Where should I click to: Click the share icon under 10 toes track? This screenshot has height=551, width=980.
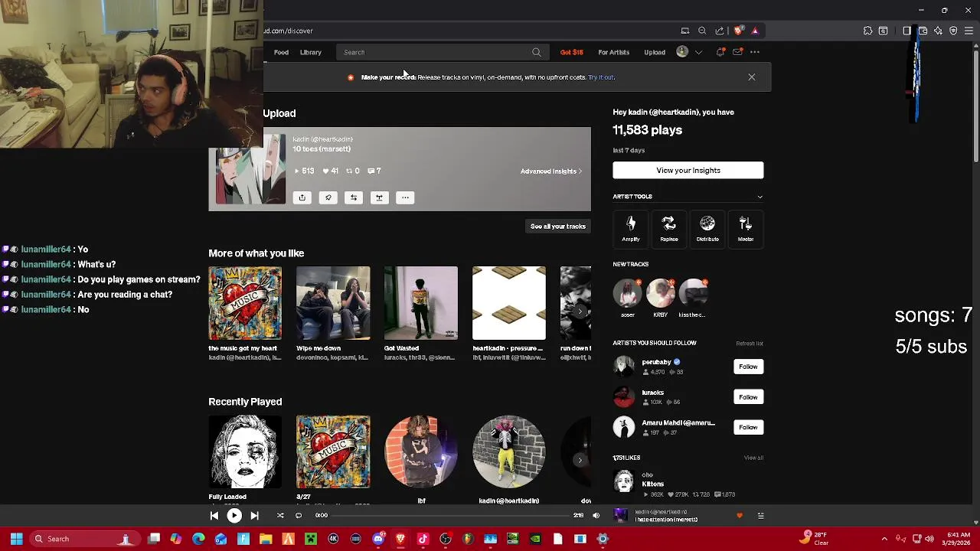[x=302, y=197]
